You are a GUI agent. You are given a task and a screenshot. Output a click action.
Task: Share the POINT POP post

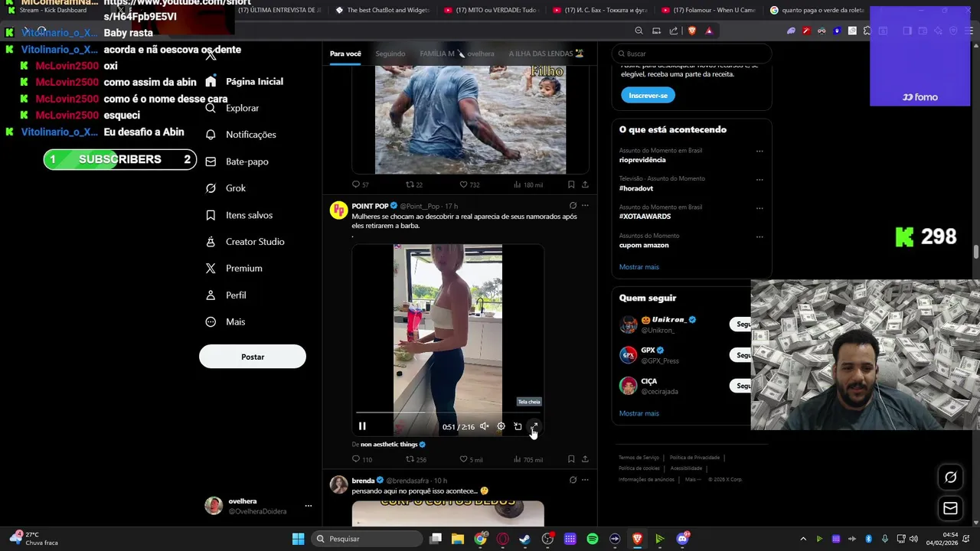[x=585, y=459]
